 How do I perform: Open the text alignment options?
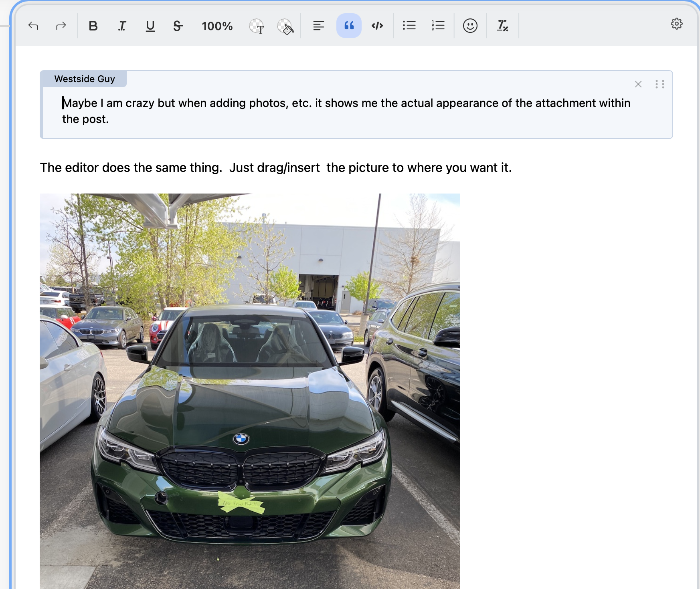319,26
